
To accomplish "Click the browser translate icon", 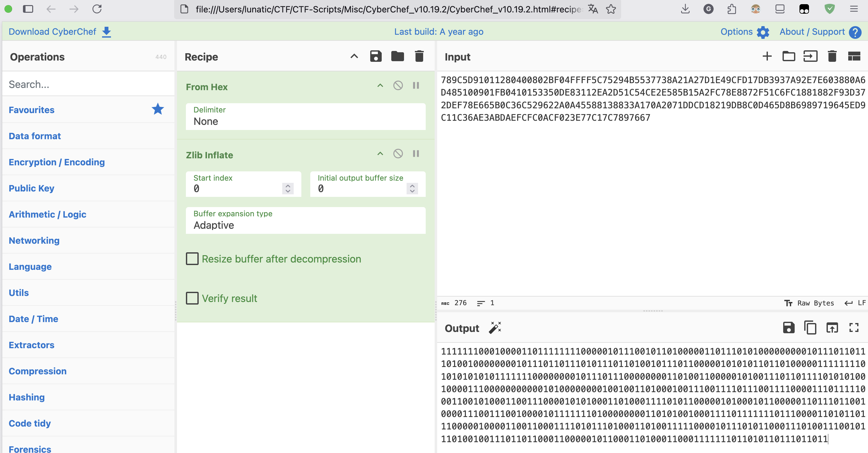I will click(x=593, y=9).
